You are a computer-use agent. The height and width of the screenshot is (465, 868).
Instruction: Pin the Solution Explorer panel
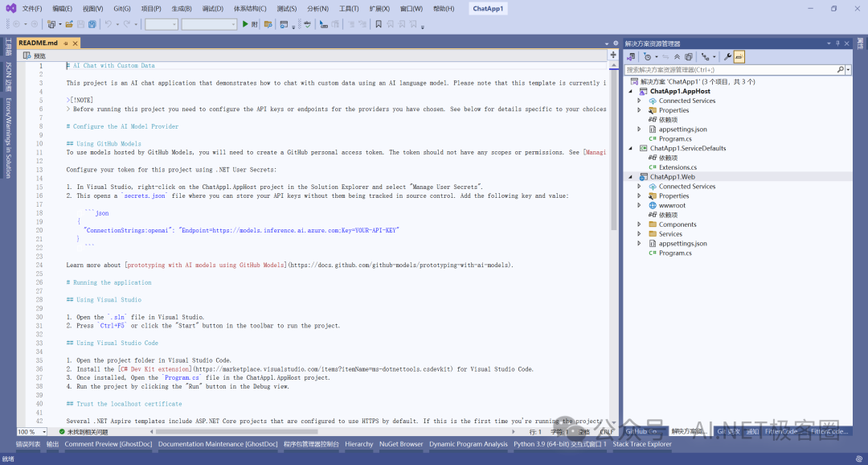pos(838,43)
